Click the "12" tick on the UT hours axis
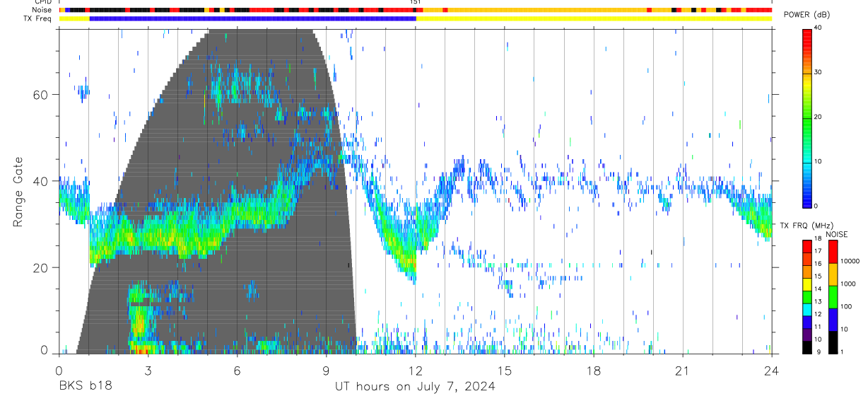868x401 pixels. point(415,371)
